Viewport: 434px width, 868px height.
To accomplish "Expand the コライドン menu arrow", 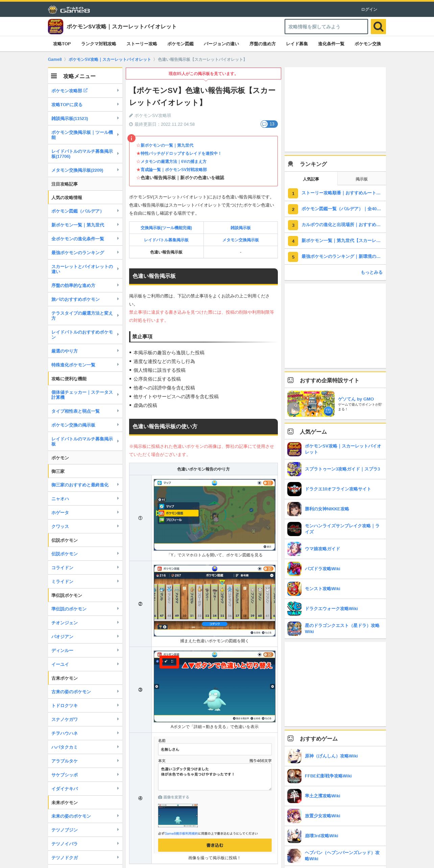I will pos(118,568).
